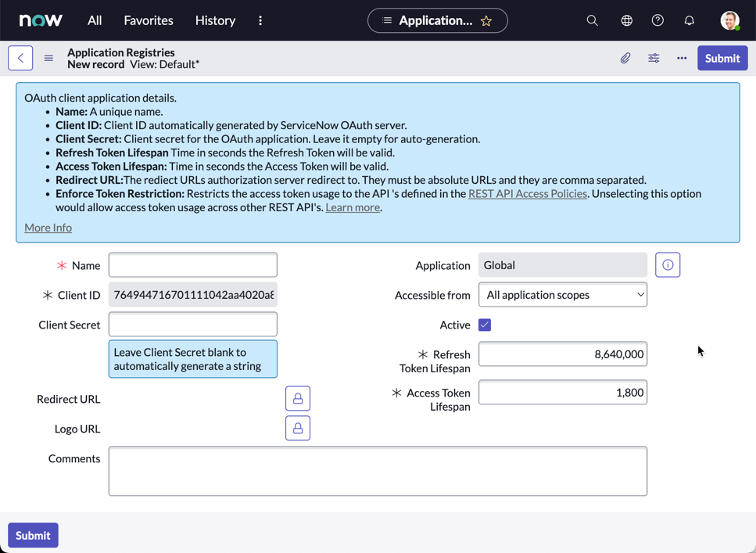The image size is (756, 553).
Task: Go back using the left arrow button
Action: 20,58
